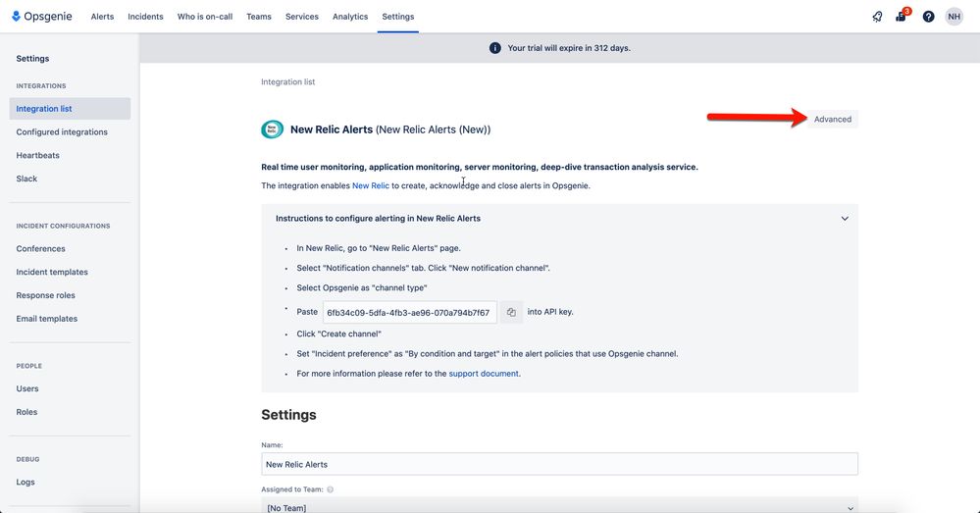Select Integration list in sidebar
The height and width of the screenshot is (513, 980).
(70, 109)
